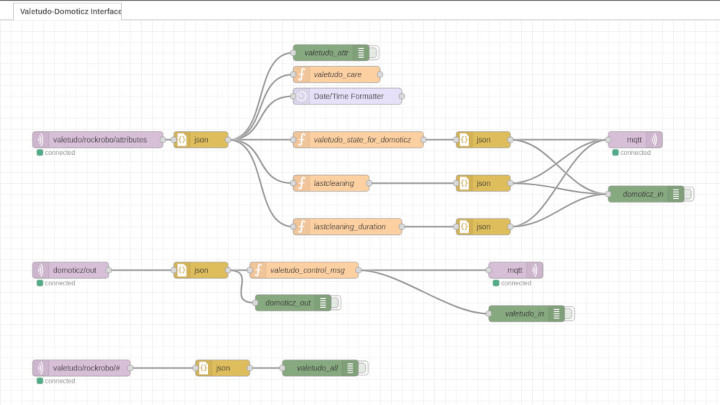Click debug list icon on domoticz_in node

click(x=676, y=194)
